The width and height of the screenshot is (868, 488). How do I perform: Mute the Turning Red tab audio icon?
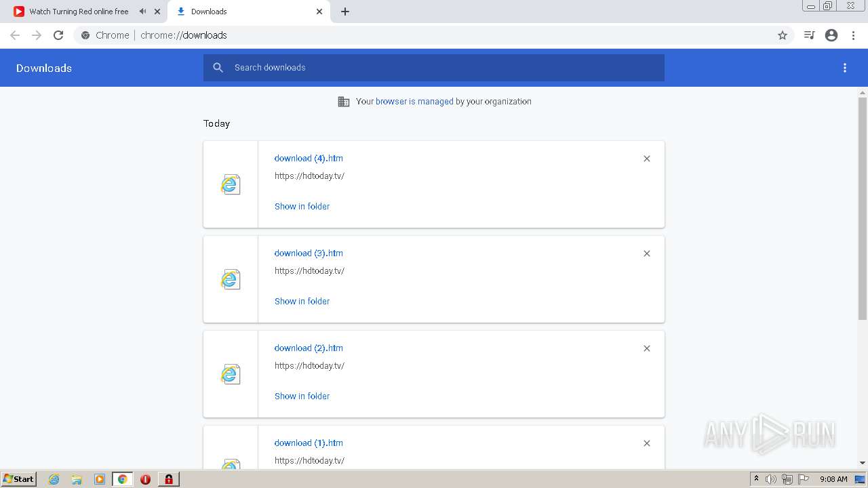[142, 12]
